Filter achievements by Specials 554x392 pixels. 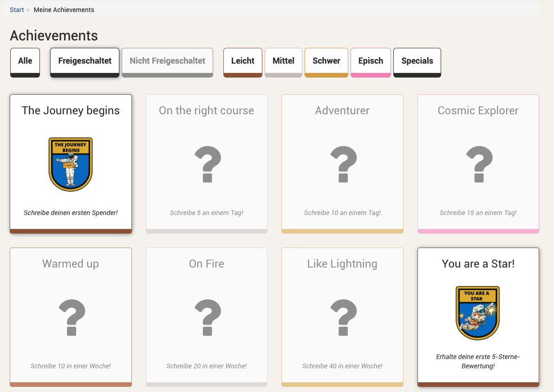(x=417, y=63)
